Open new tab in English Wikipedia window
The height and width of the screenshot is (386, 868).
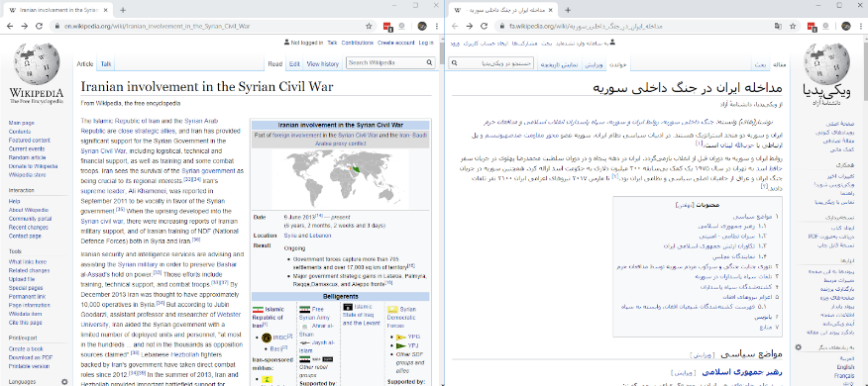123,10
